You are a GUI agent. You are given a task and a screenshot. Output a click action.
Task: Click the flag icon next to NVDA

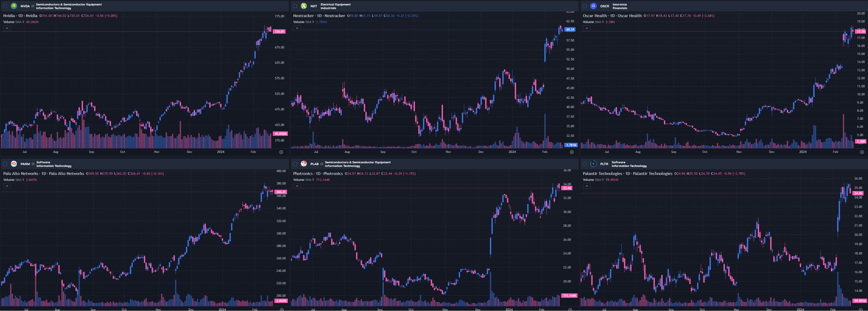33,6
